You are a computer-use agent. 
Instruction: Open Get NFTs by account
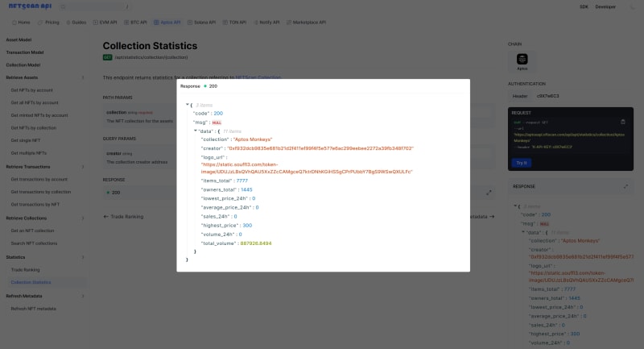point(31,90)
